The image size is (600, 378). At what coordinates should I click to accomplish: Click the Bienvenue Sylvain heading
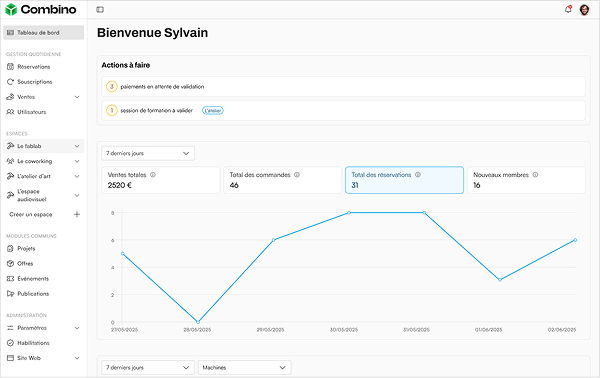tap(152, 33)
